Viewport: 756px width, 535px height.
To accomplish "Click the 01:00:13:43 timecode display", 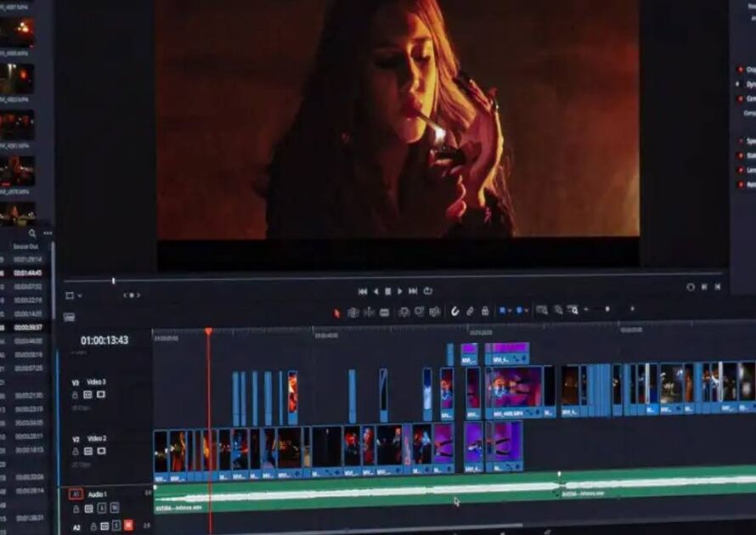I will point(104,341).
